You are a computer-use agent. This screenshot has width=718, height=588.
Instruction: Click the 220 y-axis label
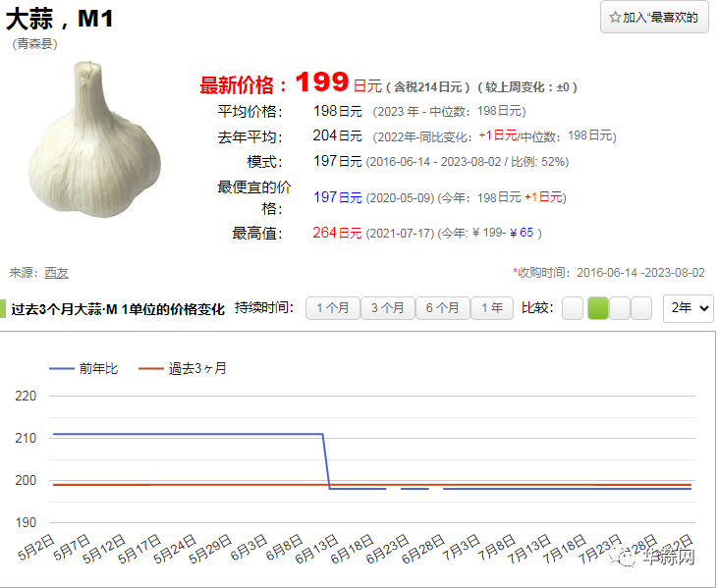coord(26,396)
